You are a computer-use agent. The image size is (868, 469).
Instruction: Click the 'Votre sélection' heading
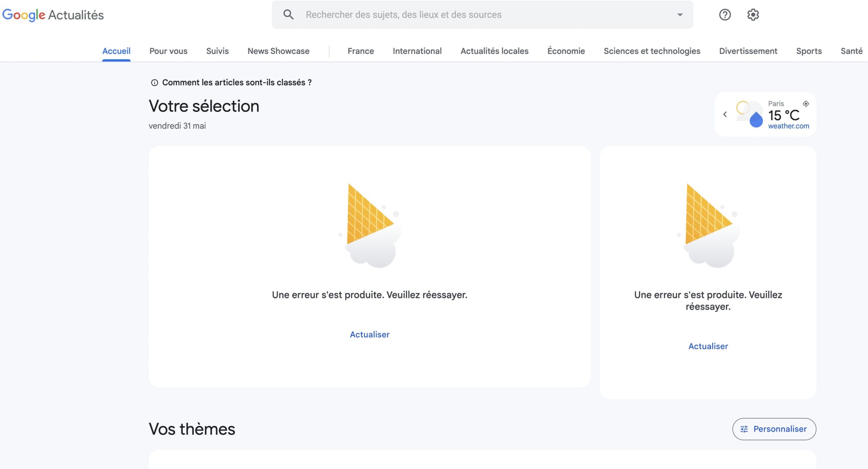click(x=204, y=106)
